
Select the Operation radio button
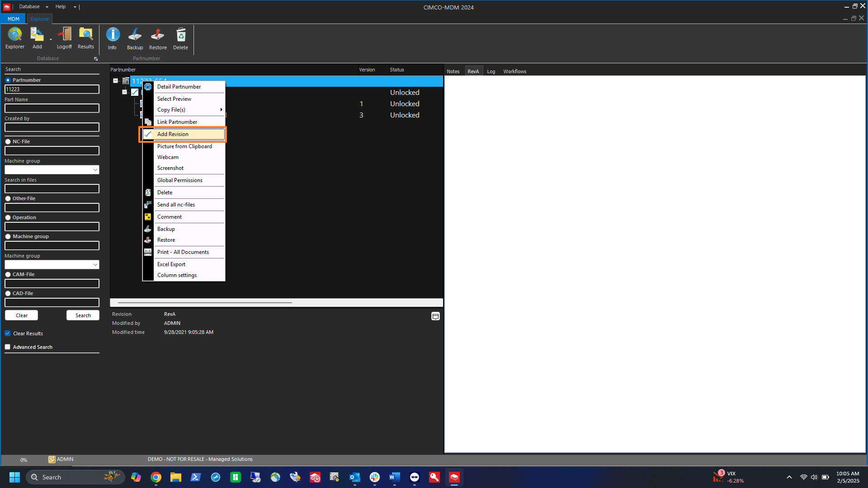[8, 218]
